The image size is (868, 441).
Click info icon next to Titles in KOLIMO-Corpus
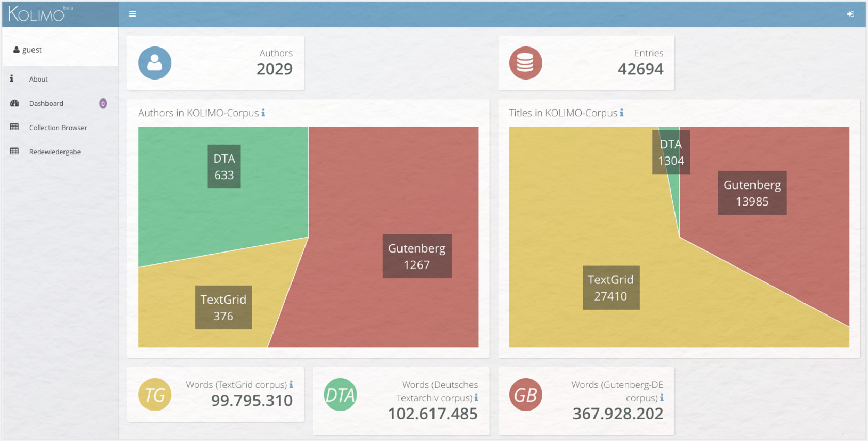click(x=622, y=113)
